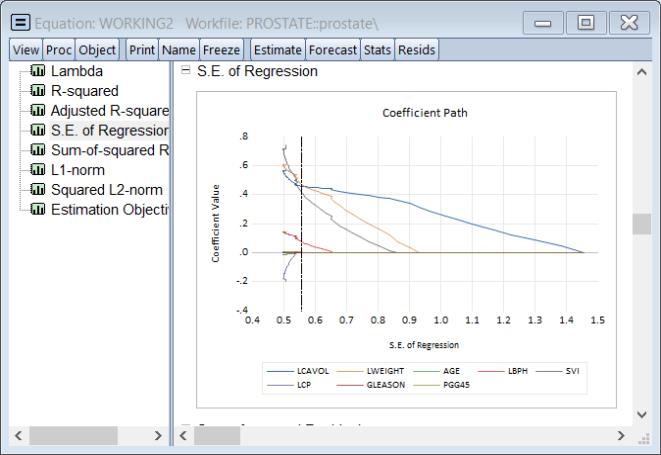
Task: Click the Sum-of-squared graph icon
Action: [x=39, y=150]
